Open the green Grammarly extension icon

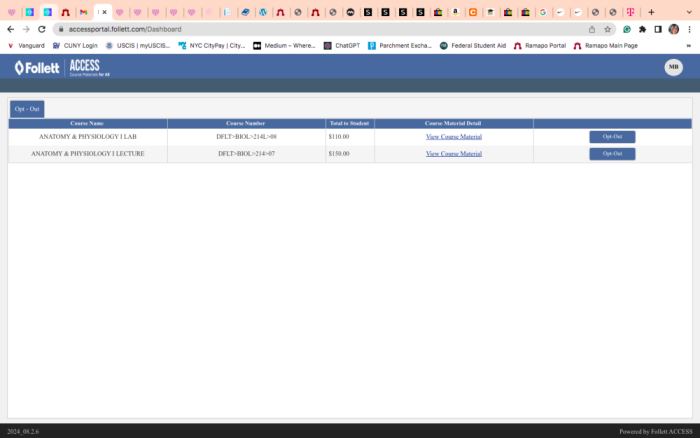(627, 29)
